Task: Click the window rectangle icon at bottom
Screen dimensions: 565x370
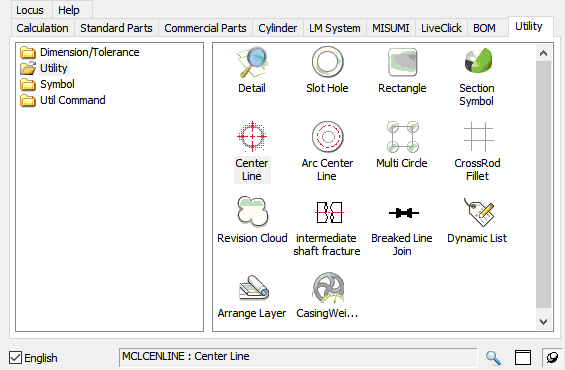Action: click(522, 358)
